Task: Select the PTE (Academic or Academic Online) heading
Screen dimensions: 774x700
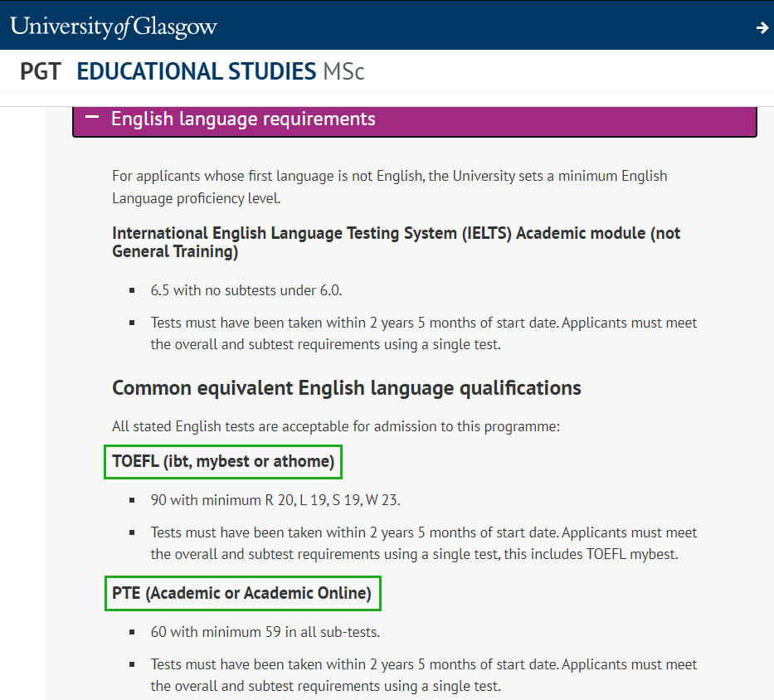Action: (241, 593)
